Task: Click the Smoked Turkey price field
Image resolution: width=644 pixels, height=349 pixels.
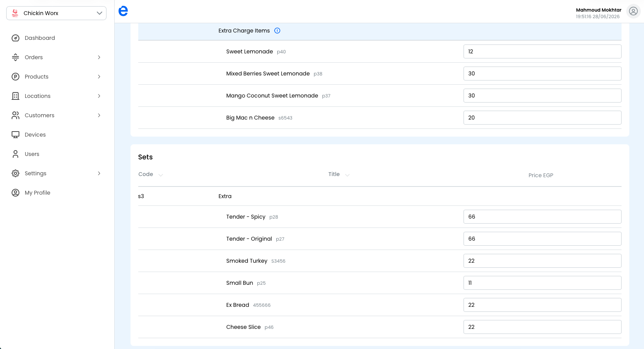Action: [542, 261]
